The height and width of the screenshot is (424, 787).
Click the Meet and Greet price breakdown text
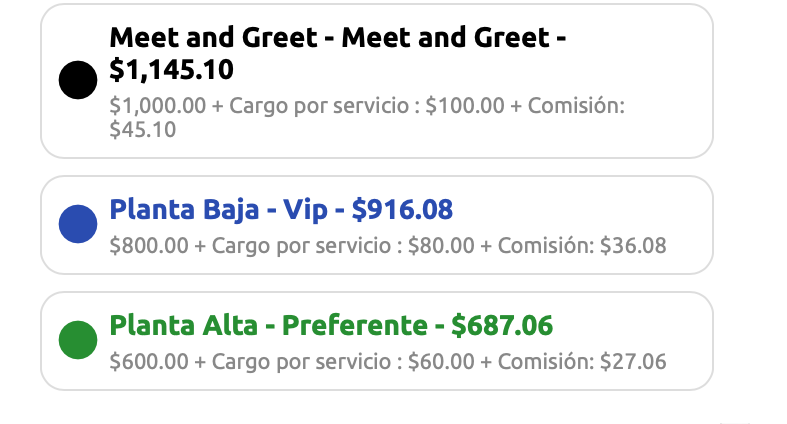click(367, 117)
